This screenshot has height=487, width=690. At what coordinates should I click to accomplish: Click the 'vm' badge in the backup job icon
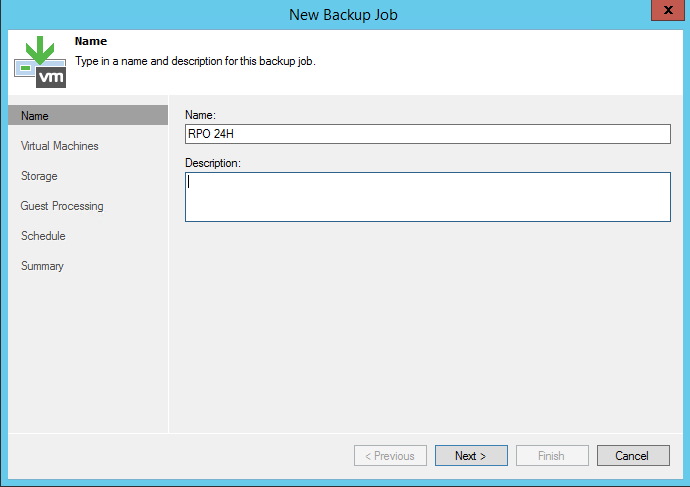(x=51, y=75)
